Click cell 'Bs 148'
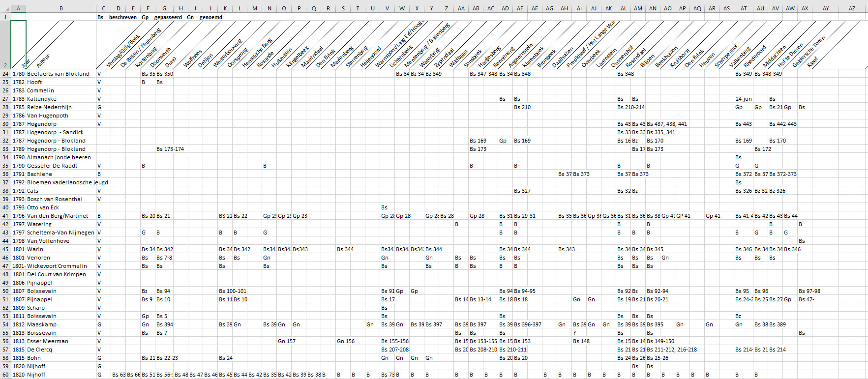Screen dimensions: 868x379 581,341
